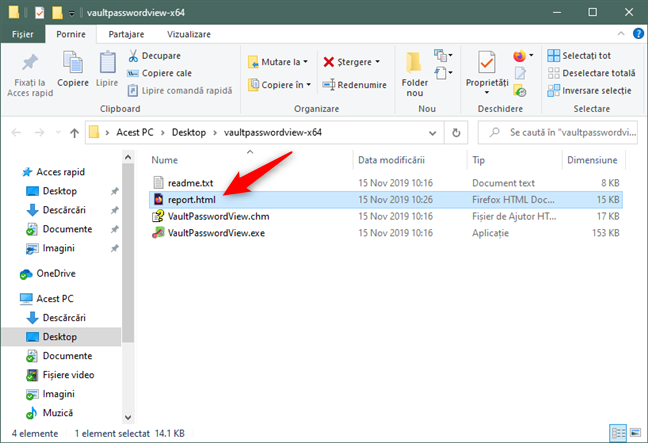
Task: Click new folder icon in title bar
Action: (57, 13)
